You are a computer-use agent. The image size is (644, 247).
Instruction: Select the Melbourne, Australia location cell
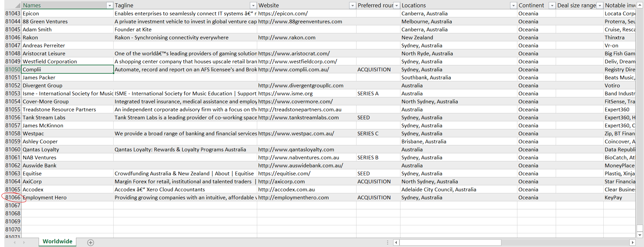coord(459,21)
